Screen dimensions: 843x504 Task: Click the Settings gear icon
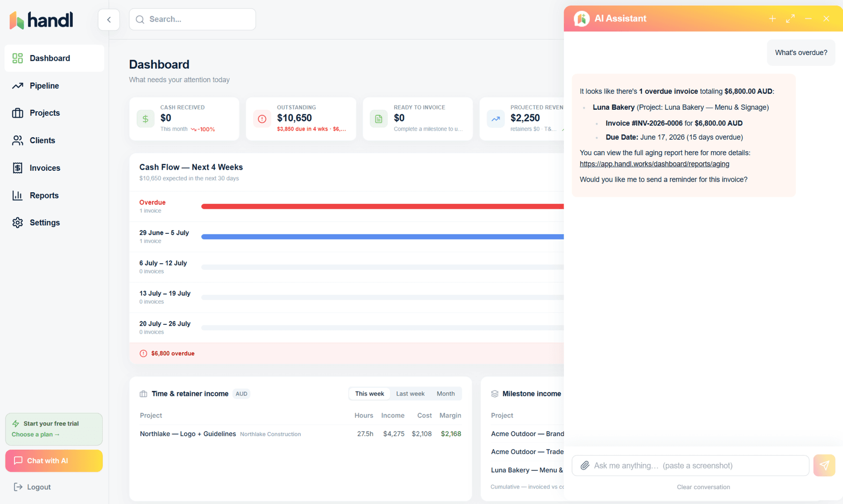pos(18,223)
